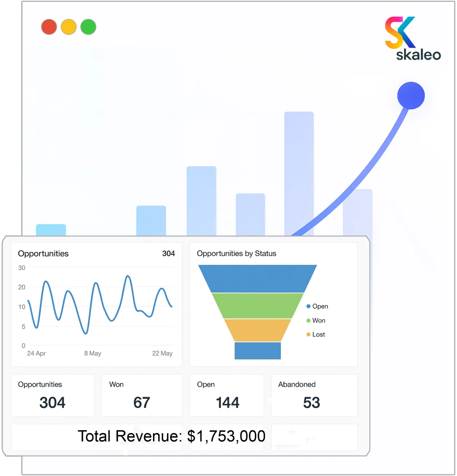Click the 8 May axis label
This screenshot has width=457, height=476.
coord(93,353)
